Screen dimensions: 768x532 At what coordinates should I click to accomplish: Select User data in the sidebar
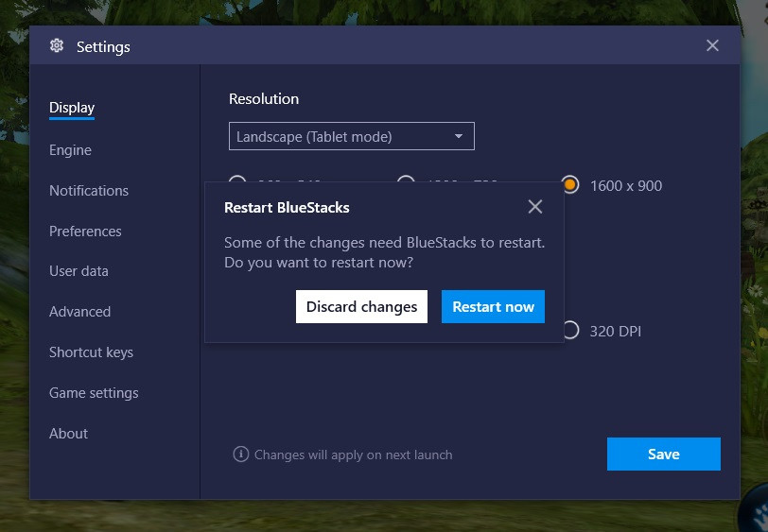tap(79, 271)
